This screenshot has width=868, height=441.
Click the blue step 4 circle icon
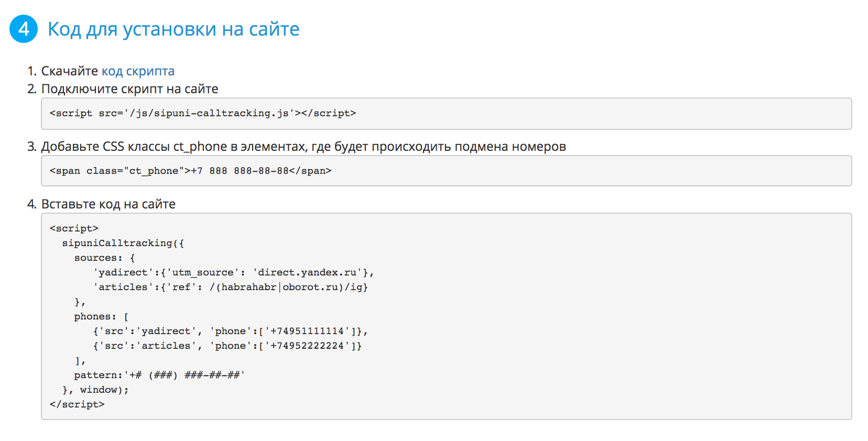pyautogui.click(x=24, y=29)
